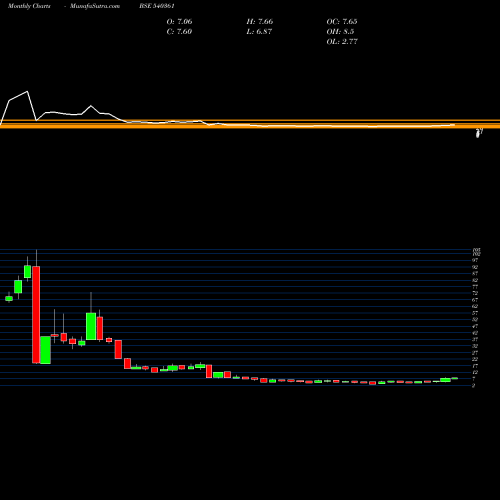Click the "BSE 540361" symbol text

[157, 6]
